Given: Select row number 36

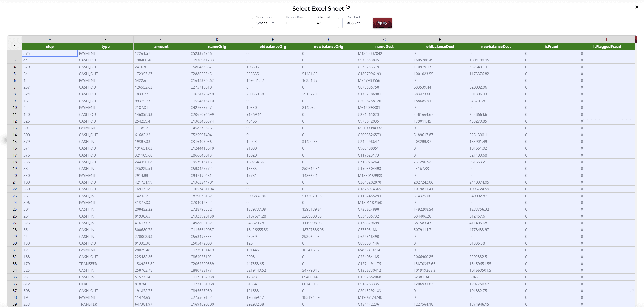Looking at the screenshot, I should click(x=15, y=284).
